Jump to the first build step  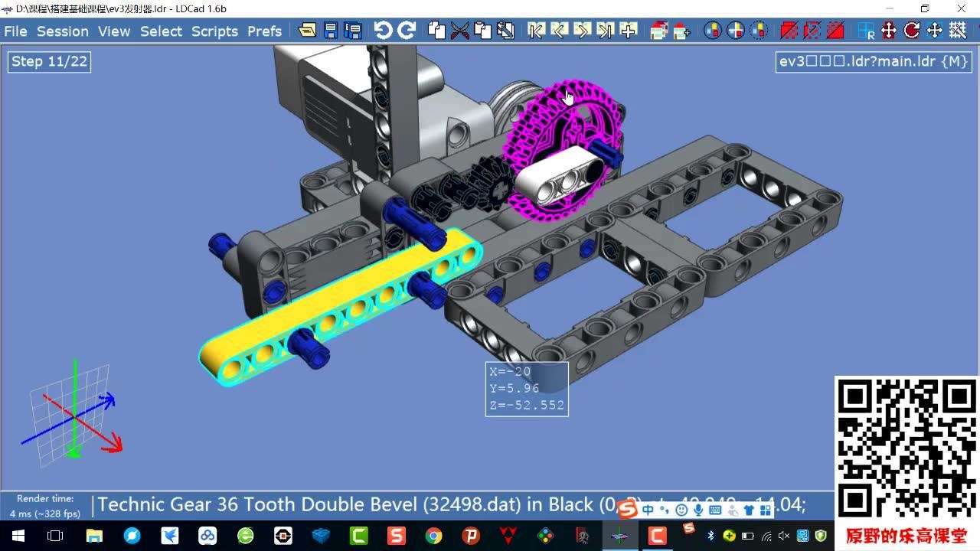(534, 31)
